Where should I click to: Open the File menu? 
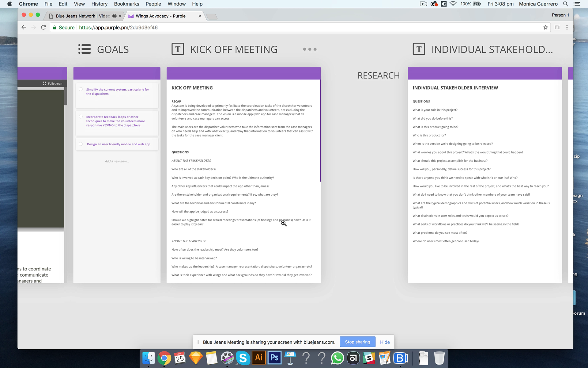[48, 4]
